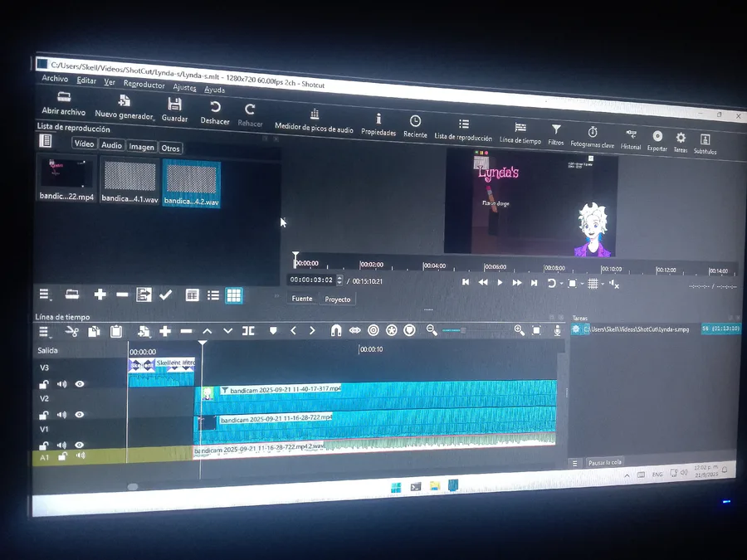The image size is (747, 560).
Task: Split clip at playhead icon
Action: 248,330
